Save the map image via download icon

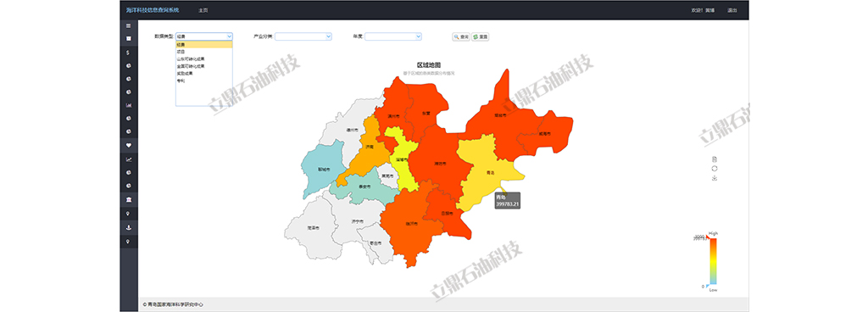pyautogui.click(x=715, y=178)
